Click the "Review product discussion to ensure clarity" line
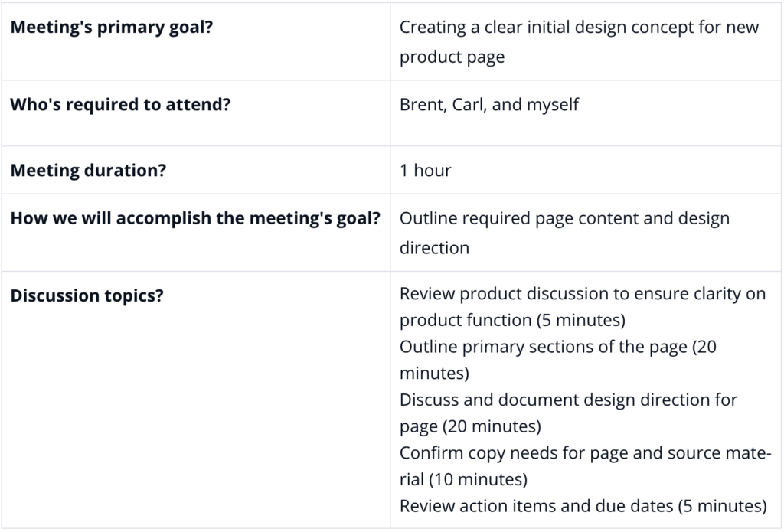 (583, 293)
